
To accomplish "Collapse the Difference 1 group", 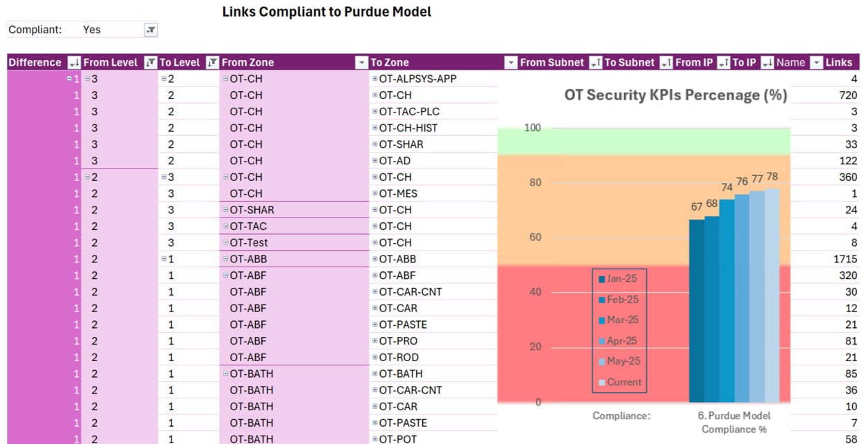I will [x=69, y=79].
